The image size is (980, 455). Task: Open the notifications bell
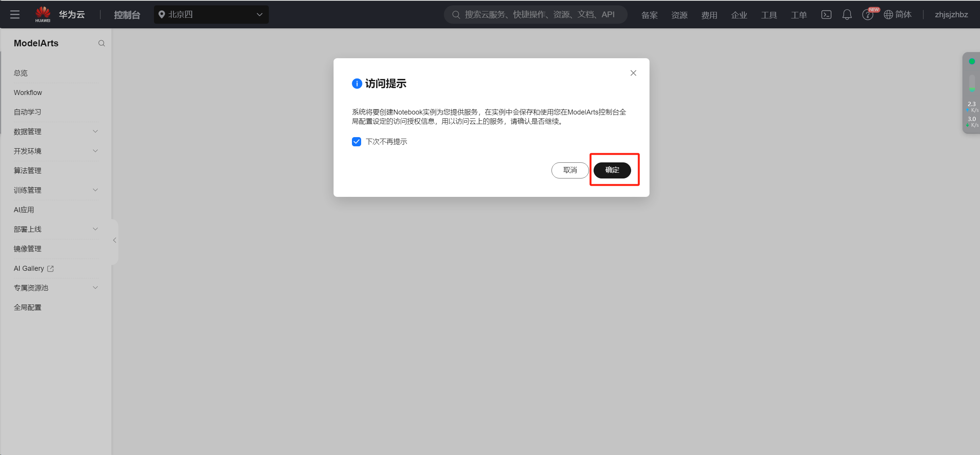[847, 15]
